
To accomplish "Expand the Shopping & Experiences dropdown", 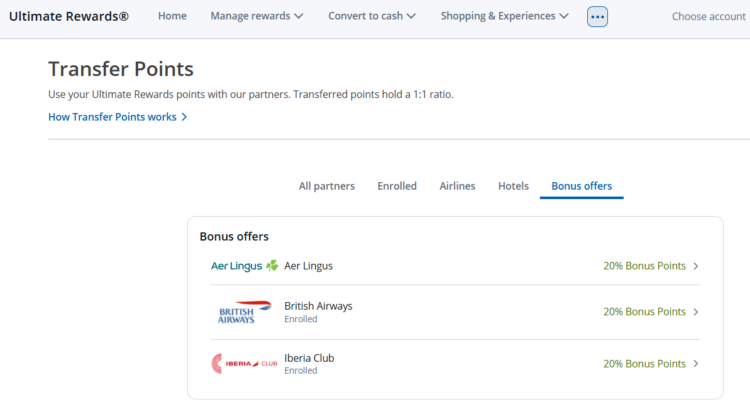I will tap(505, 16).
